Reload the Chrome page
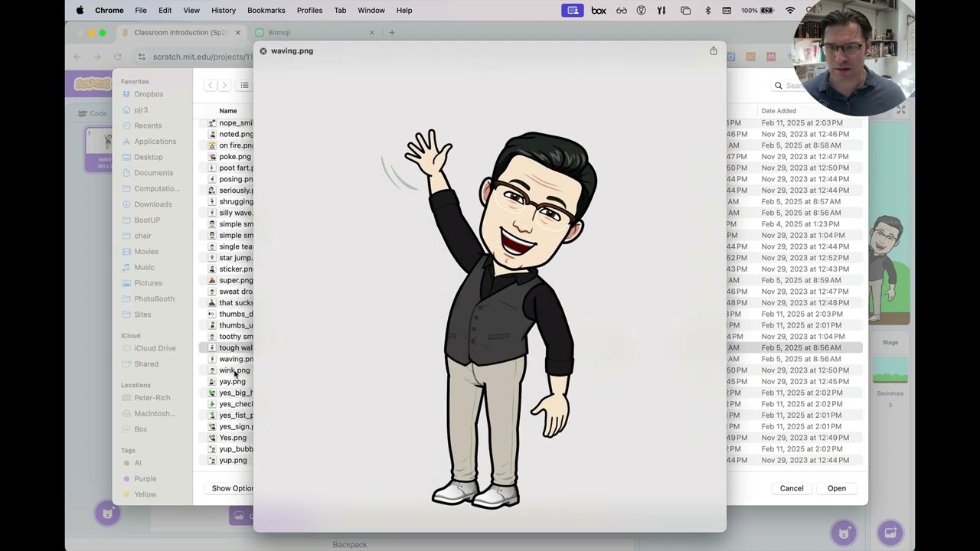The image size is (980, 551). click(x=117, y=57)
